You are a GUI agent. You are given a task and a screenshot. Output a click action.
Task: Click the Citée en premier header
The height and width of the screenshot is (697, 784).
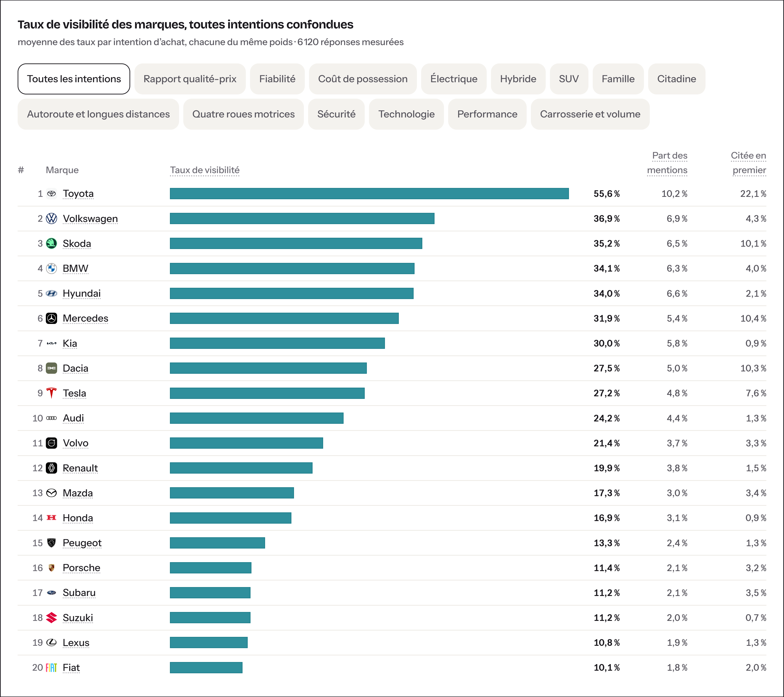tap(749, 163)
